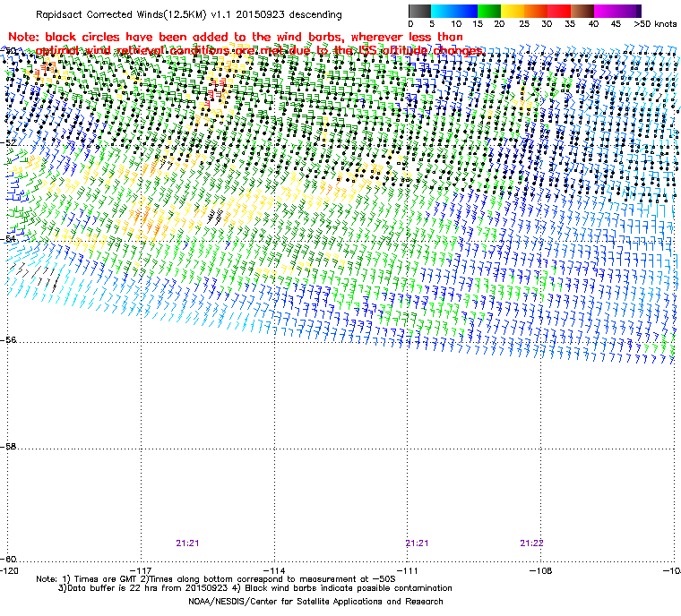The height and width of the screenshot is (616, 681).
Task: Pick the red 30-35 knots color scale segment
Action: pos(559,11)
